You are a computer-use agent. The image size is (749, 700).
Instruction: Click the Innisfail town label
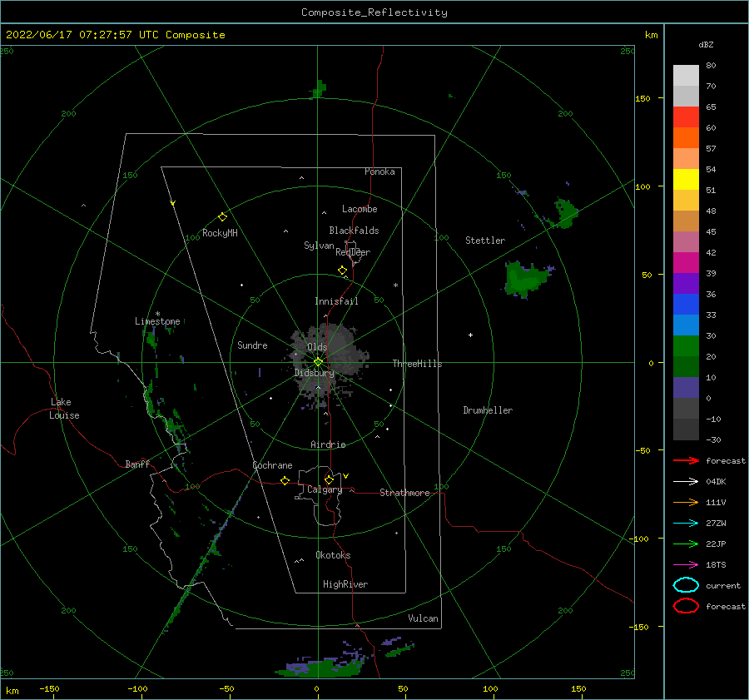click(x=336, y=301)
